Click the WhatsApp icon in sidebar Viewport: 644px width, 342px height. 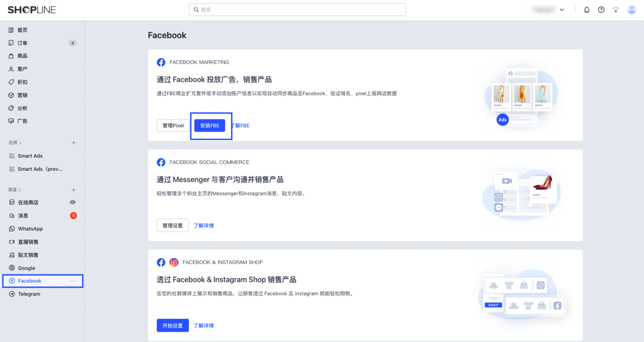pos(12,229)
